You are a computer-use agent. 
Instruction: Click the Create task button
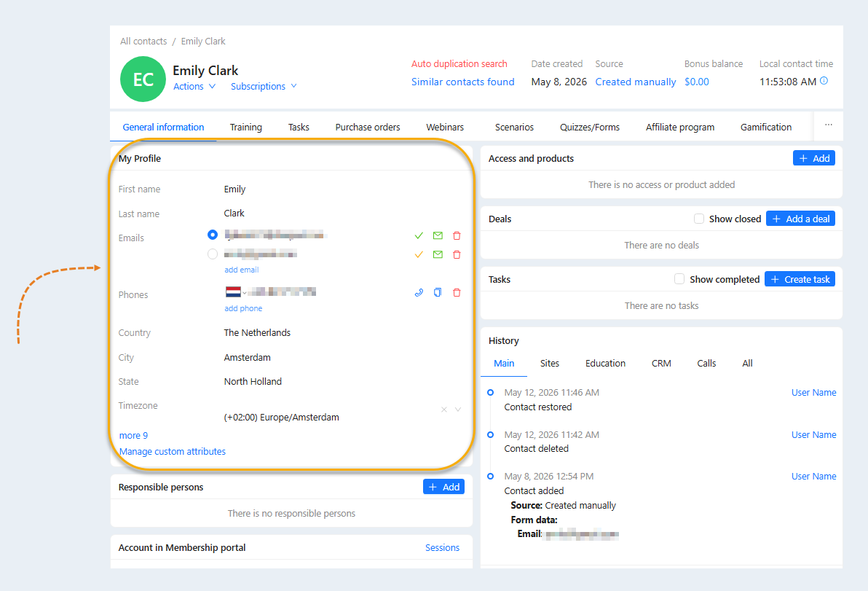point(800,279)
